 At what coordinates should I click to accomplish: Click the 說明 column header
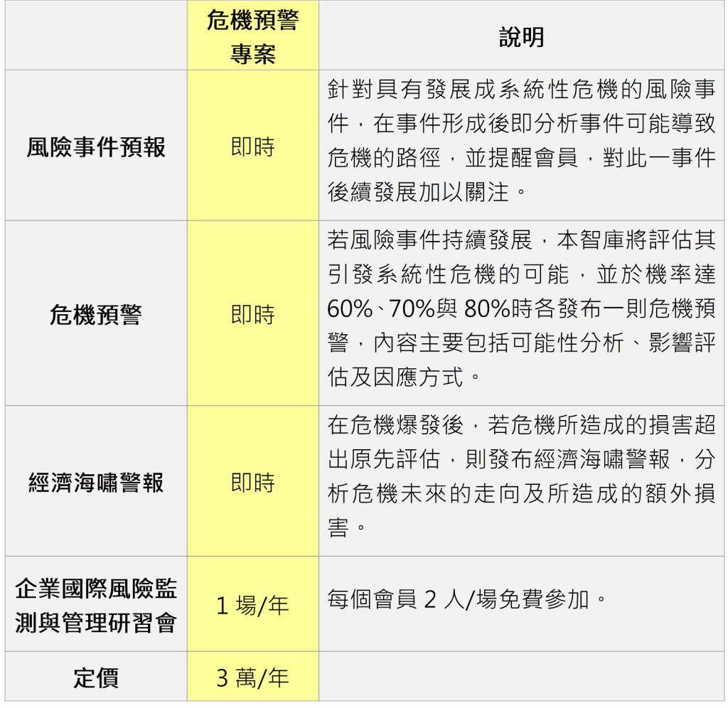click(x=521, y=38)
